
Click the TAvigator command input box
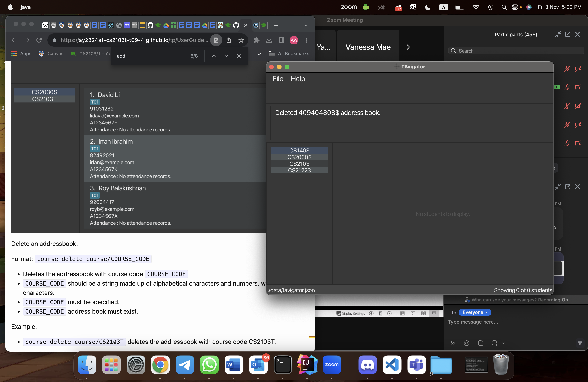pos(410,94)
